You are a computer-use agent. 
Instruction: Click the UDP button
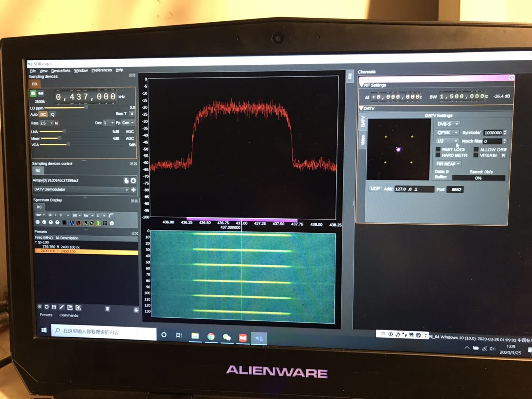tap(375, 189)
